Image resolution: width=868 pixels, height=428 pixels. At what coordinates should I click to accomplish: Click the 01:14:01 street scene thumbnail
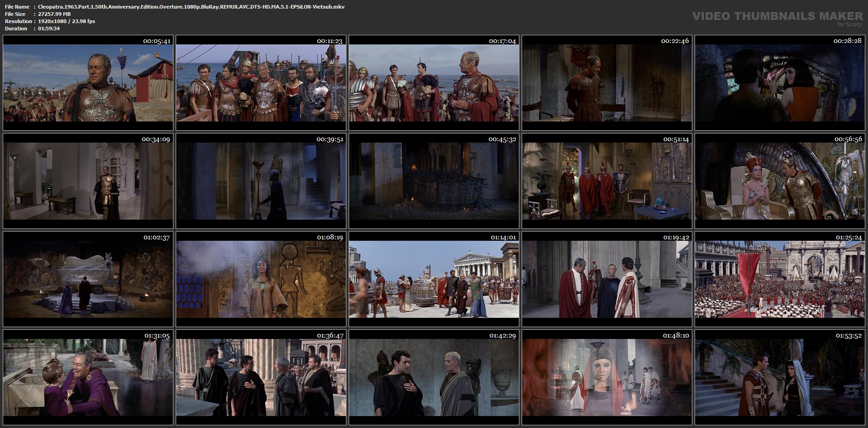point(434,279)
